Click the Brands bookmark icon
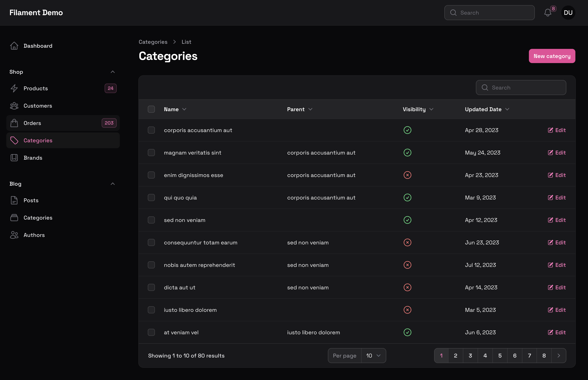Viewport: 588px width, 380px height. pos(14,158)
